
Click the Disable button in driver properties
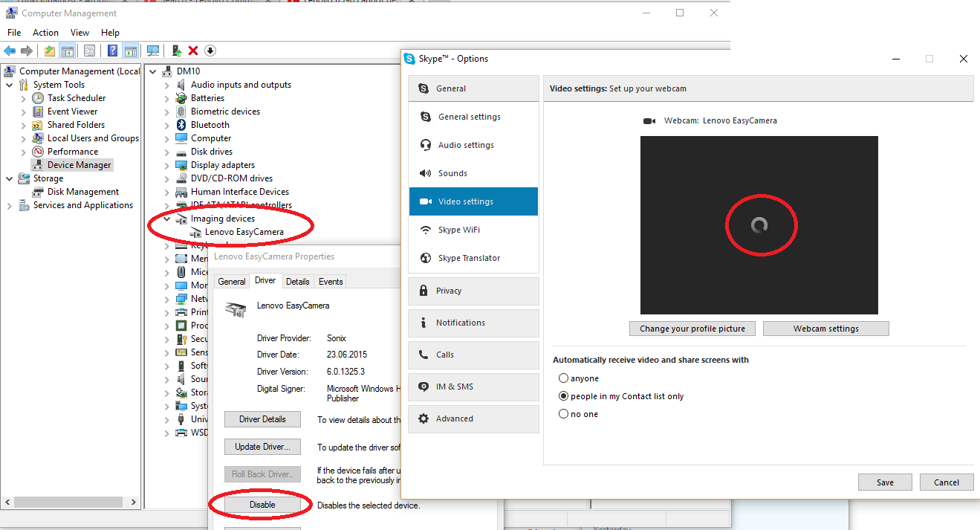[x=262, y=505]
